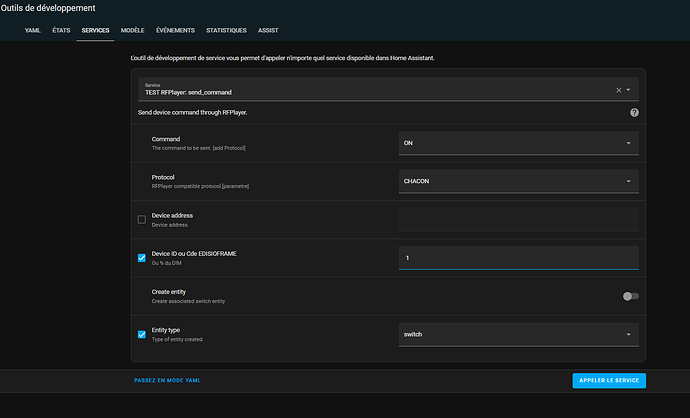Open the Protocol dropdown showing CHACON
The height and width of the screenshot is (418, 690).
coord(518,181)
